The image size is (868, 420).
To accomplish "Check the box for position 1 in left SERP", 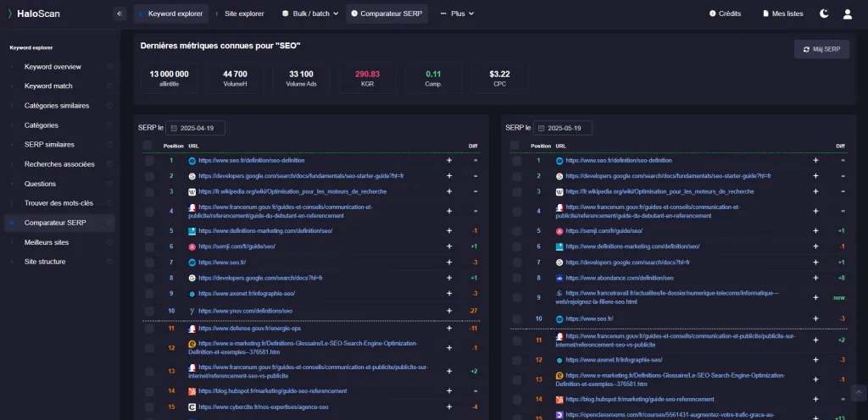I will click(x=149, y=161).
